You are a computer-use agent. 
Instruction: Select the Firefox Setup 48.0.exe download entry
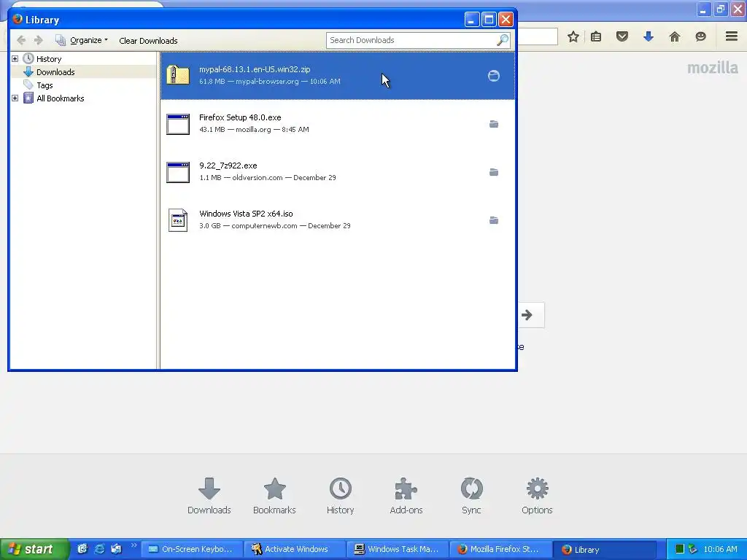337,124
